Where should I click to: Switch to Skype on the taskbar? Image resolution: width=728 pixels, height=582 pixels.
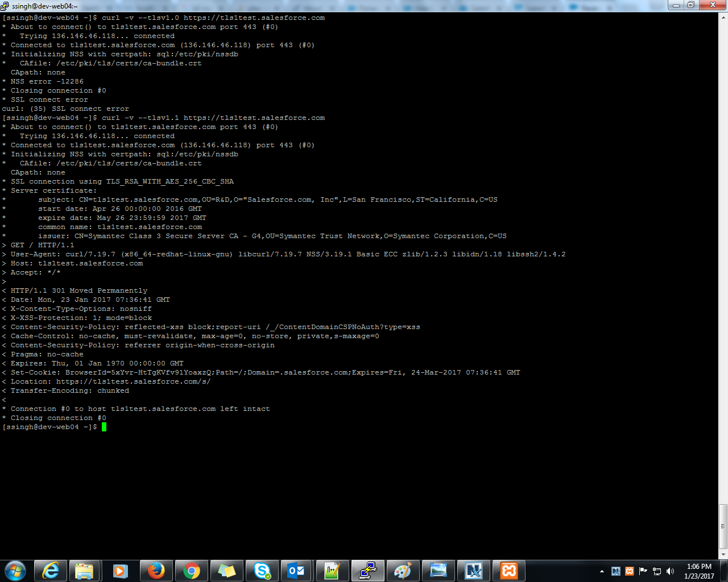262,571
